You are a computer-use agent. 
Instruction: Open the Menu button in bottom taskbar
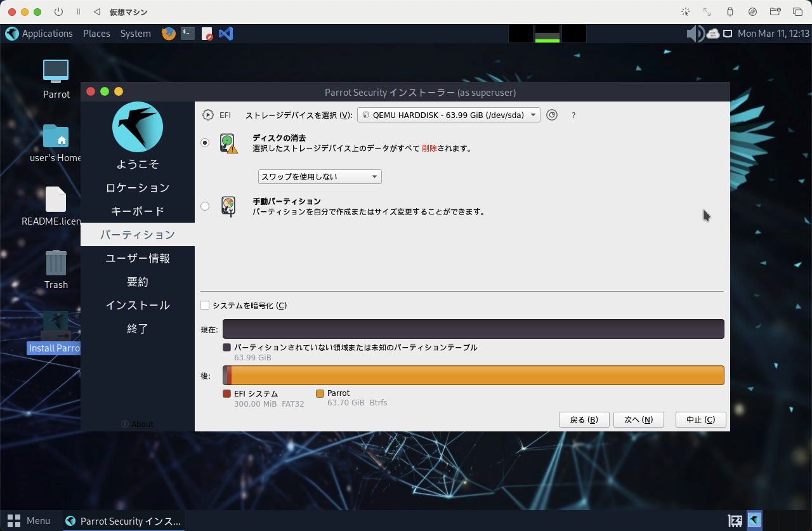coord(29,521)
